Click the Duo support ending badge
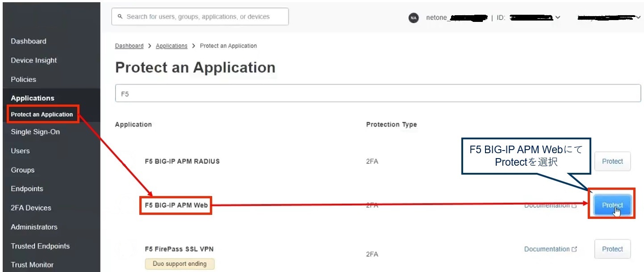644x272 pixels. [x=180, y=264]
